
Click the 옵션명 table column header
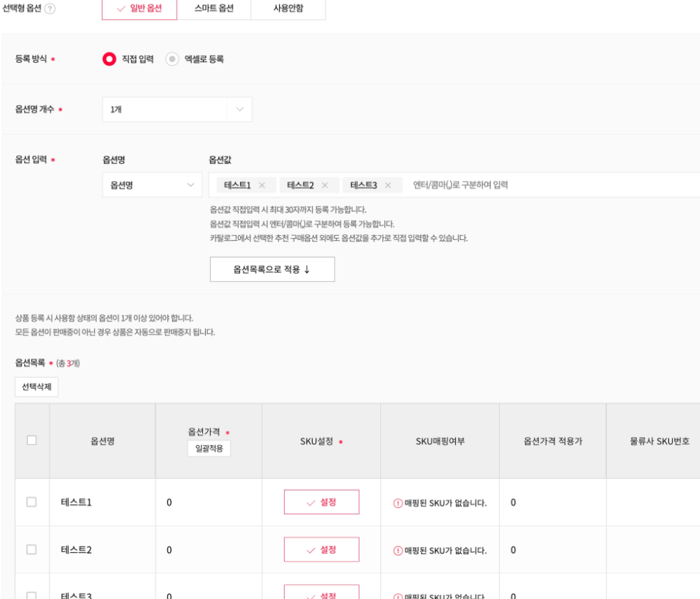[x=103, y=442]
